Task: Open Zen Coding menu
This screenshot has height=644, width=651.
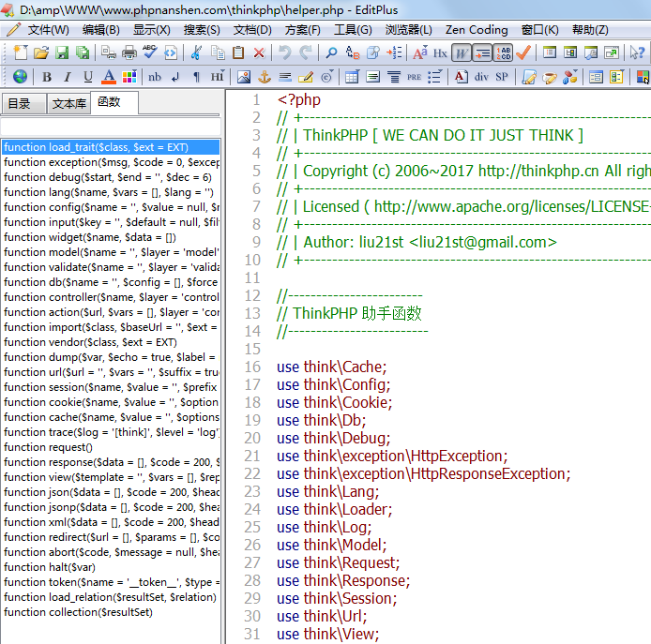Action: pyautogui.click(x=477, y=30)
